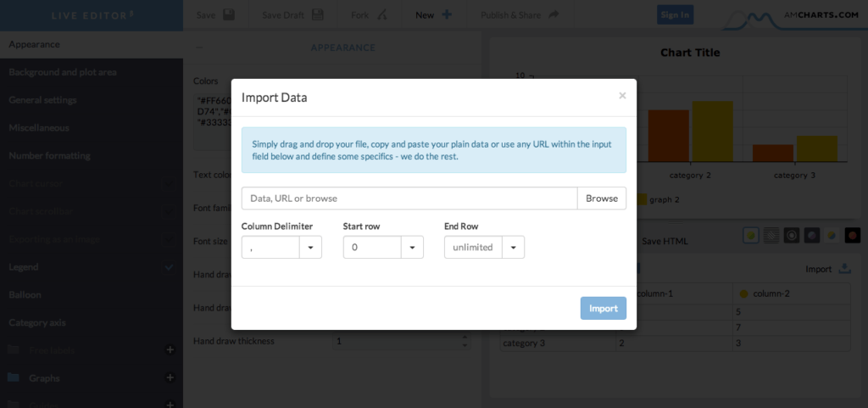Screen dimensions: 868x408
Task: Select the first green-yellow chart theme icon
Action: point(750,235)
